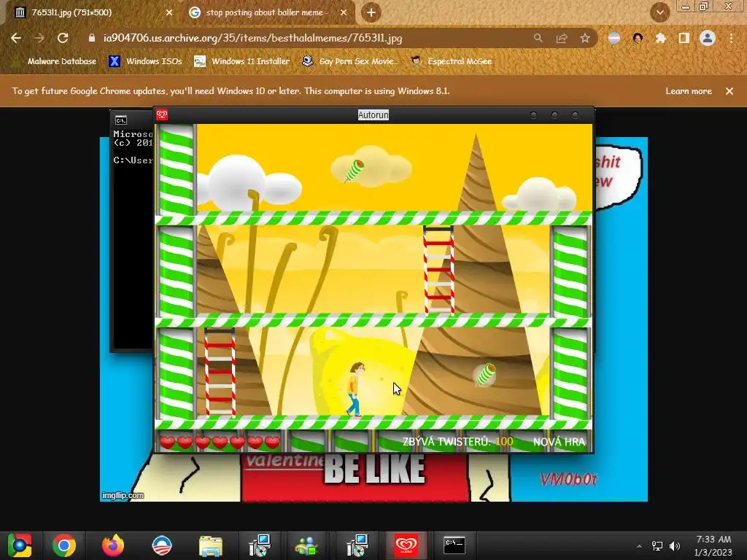The height and width of the screenshot is (560, 747).
Task: Open the Chrome profile avatar
Action: tap(708, 38)
